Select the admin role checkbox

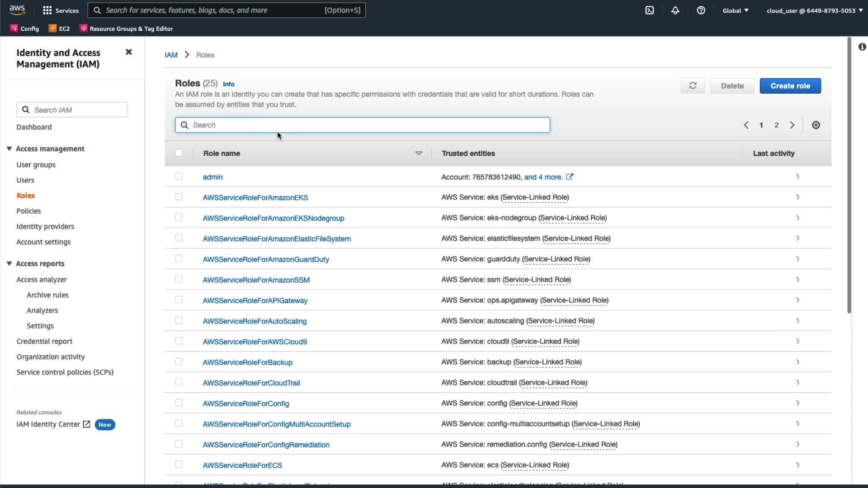pos(179,176)
